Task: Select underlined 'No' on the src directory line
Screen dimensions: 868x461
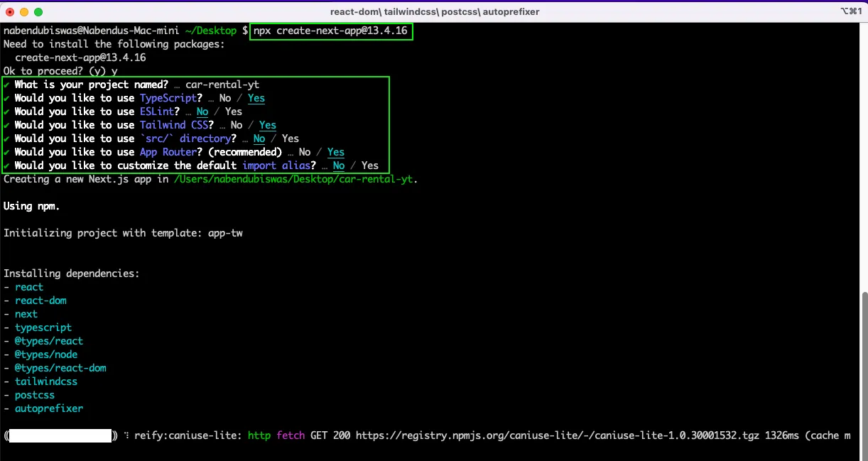Action: 259,139
